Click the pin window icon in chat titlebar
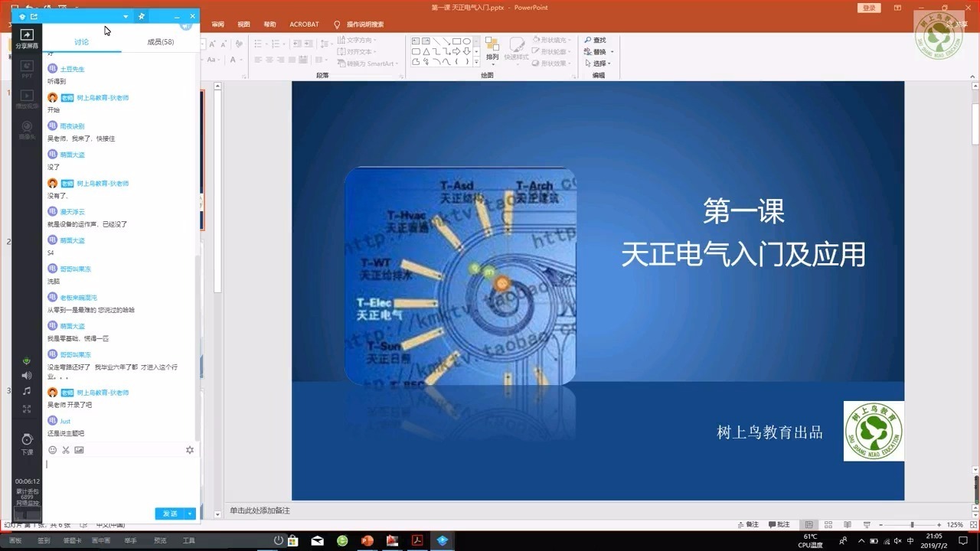 (x=142, y=16)
